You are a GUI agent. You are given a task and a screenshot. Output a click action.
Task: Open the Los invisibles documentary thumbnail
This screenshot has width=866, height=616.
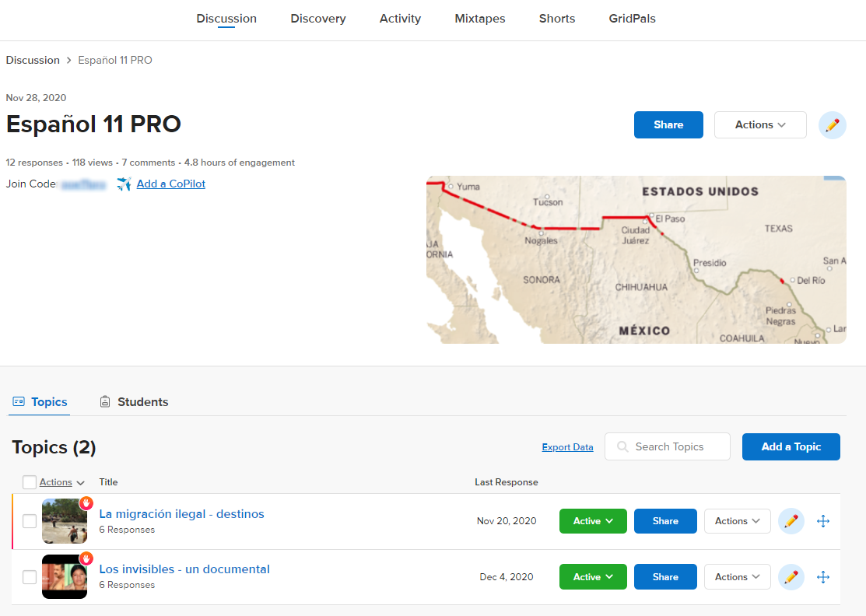click(x=64, y=577)
